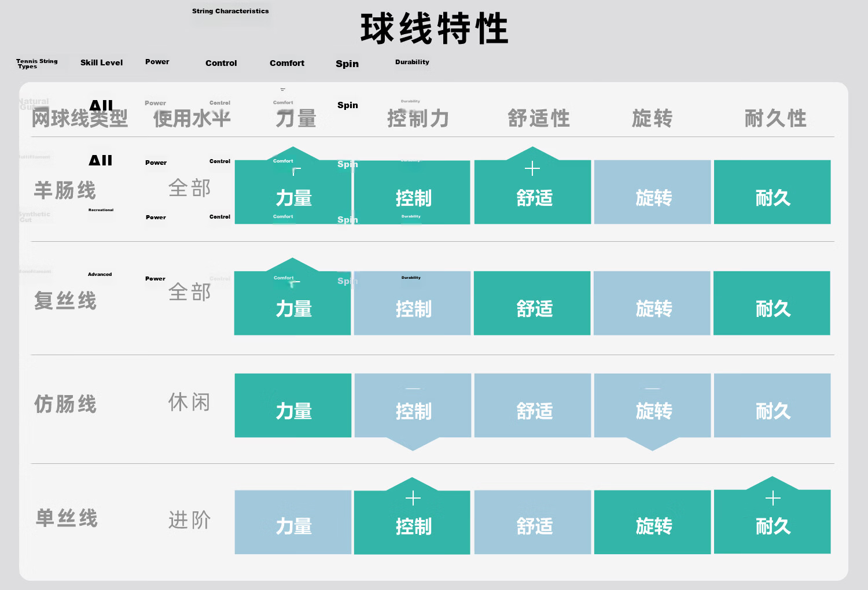Select the 仿肠线 row label
The height and width of the screenshot is (590, 868).
[x=65, y=404]
